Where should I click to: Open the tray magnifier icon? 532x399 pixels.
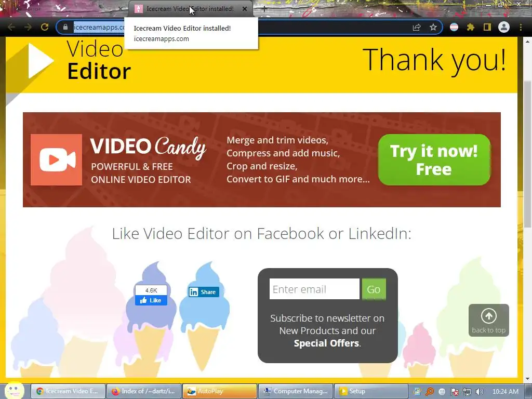(x=430, y=392)
